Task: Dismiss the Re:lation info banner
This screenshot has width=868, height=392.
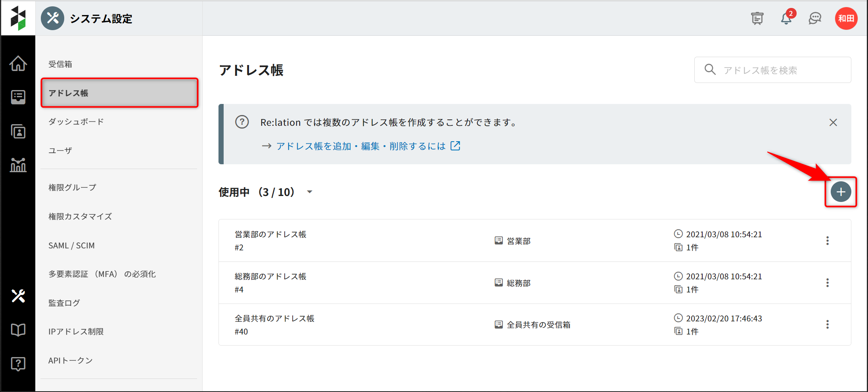Action: [x=833, y=123]
